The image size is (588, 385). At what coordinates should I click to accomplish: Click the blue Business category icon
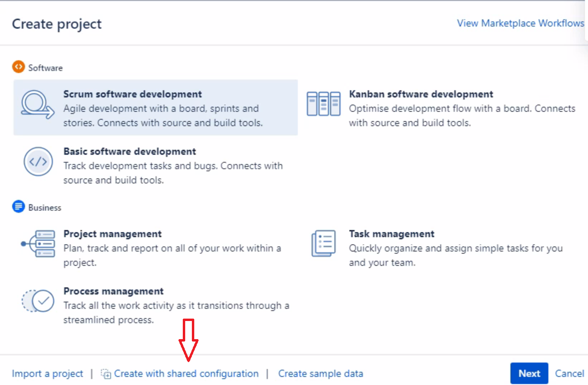[17, 206]
